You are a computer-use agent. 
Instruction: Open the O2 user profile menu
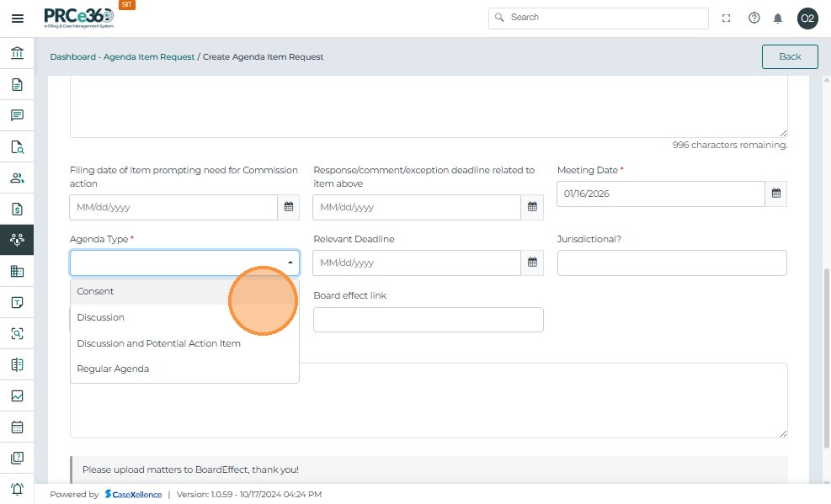(x=807, y=19)
